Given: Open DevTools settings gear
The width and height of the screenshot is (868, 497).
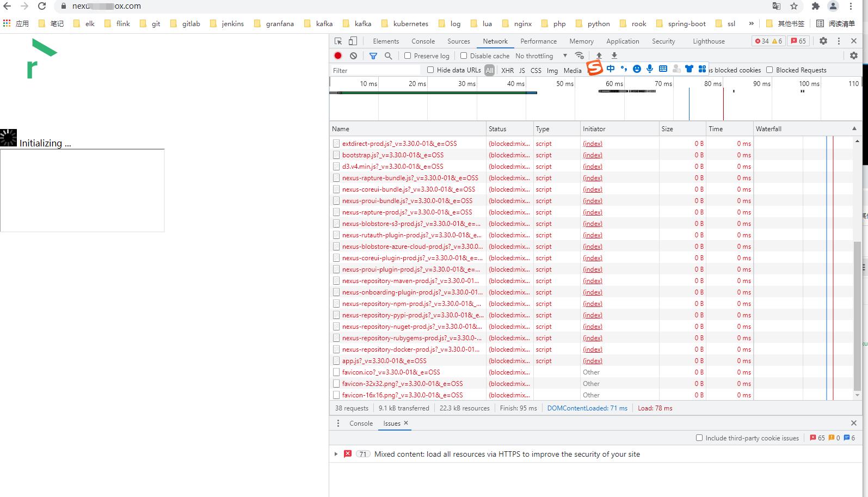Looking at the screenshot, I should 823,41.
